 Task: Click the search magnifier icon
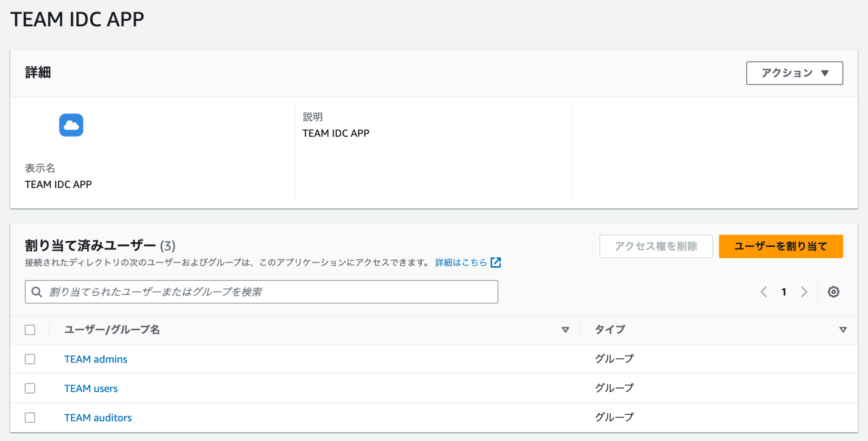point(36,292)
